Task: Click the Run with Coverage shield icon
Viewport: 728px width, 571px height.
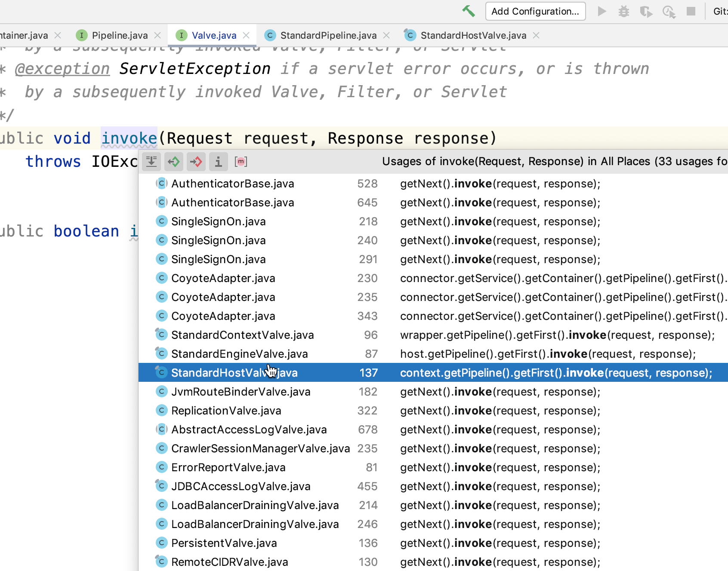Action: [646, 12]
